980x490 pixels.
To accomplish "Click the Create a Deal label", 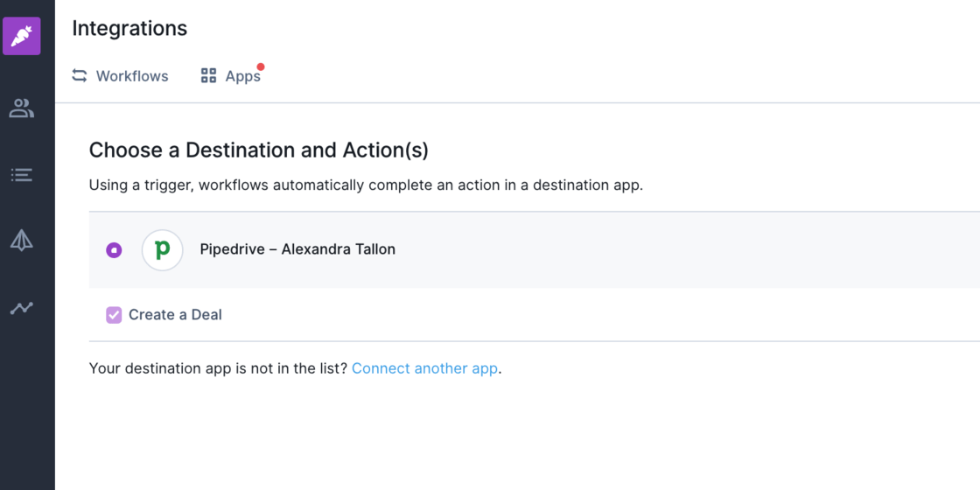I will [x=175, y=315].
